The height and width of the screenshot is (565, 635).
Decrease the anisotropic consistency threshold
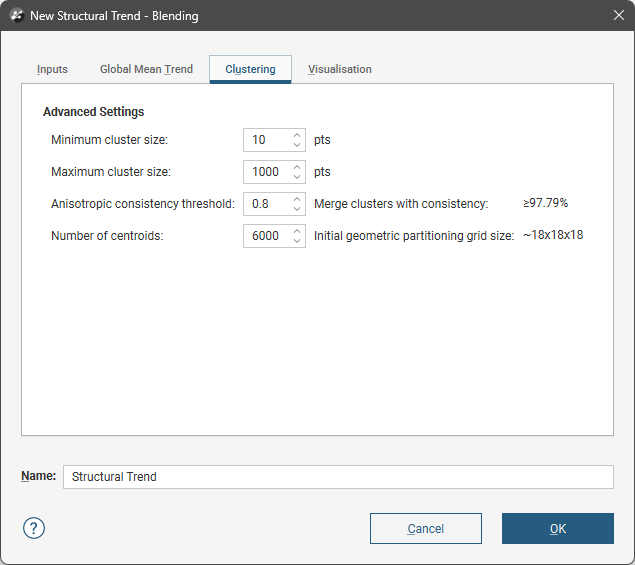(x=297, y=209)
